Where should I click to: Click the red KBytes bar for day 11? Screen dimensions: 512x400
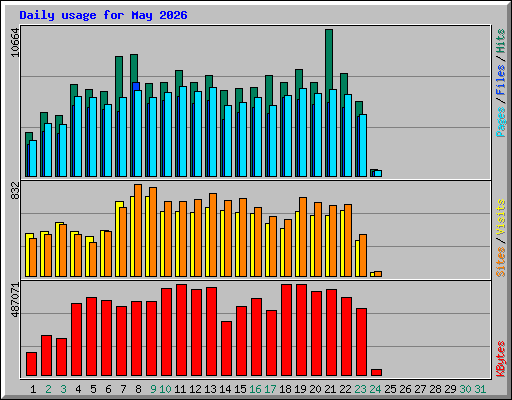181,330
